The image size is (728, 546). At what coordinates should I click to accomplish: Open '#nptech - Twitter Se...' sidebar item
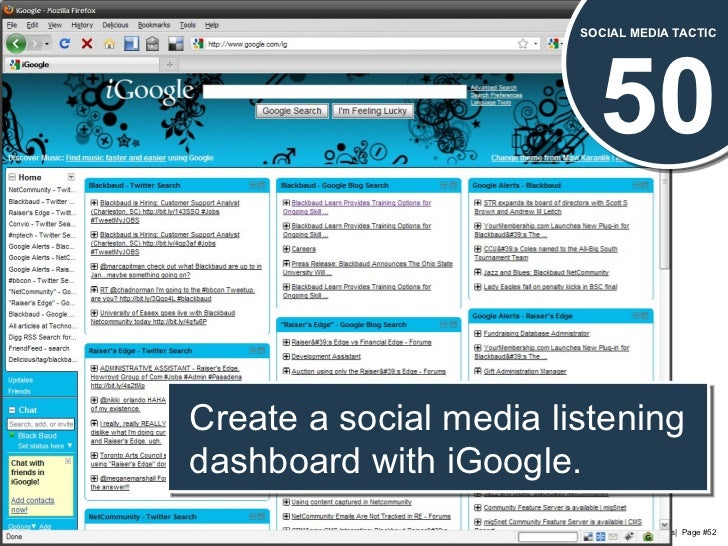[41, 235]
